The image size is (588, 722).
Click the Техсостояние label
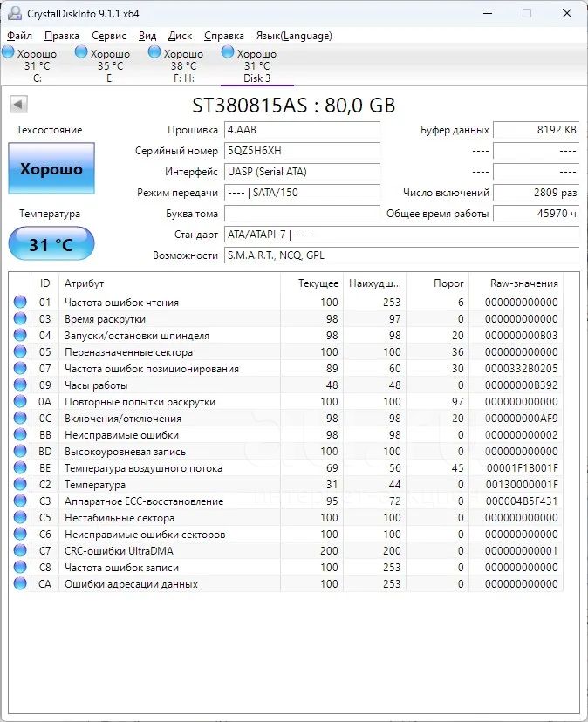[x=50, y=130]
